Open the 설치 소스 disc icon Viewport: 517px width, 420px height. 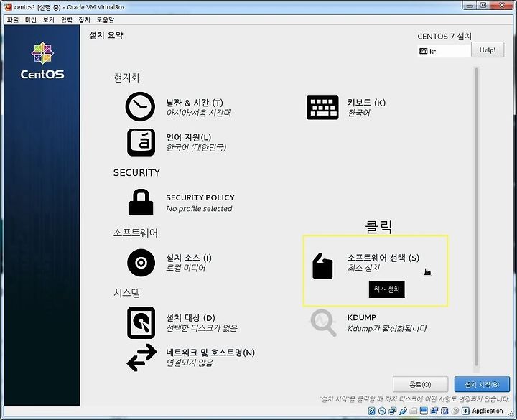click(x=141, y=263)
